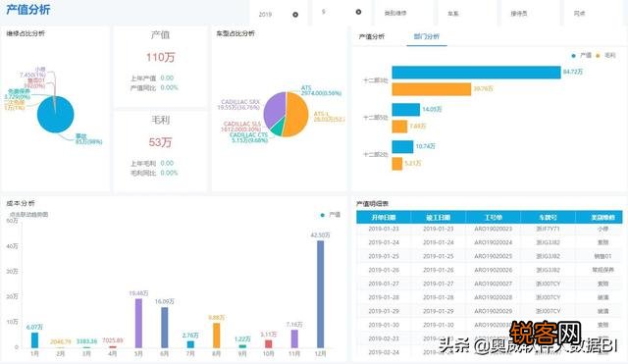This screenshot has width=628, height=364.
Task: Click 常规保养 cell in ARO19020026 row
Action: pyautogui.click(x=602, y=270)
